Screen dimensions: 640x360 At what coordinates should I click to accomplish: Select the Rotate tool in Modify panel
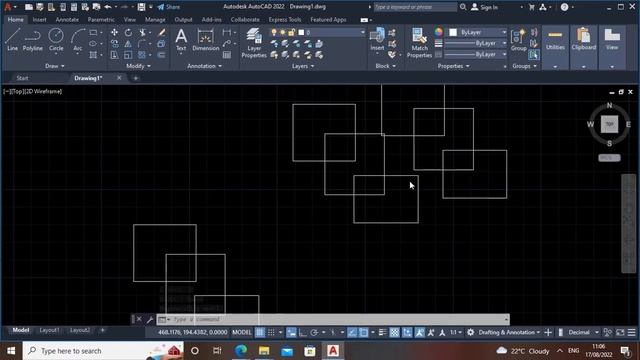pos(128,32)
